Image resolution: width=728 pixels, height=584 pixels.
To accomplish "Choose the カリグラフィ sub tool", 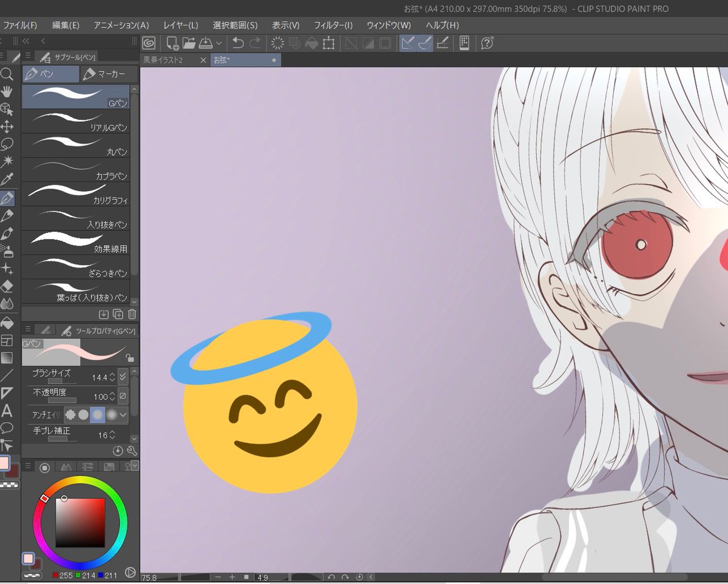I will (x=76, y=194).
